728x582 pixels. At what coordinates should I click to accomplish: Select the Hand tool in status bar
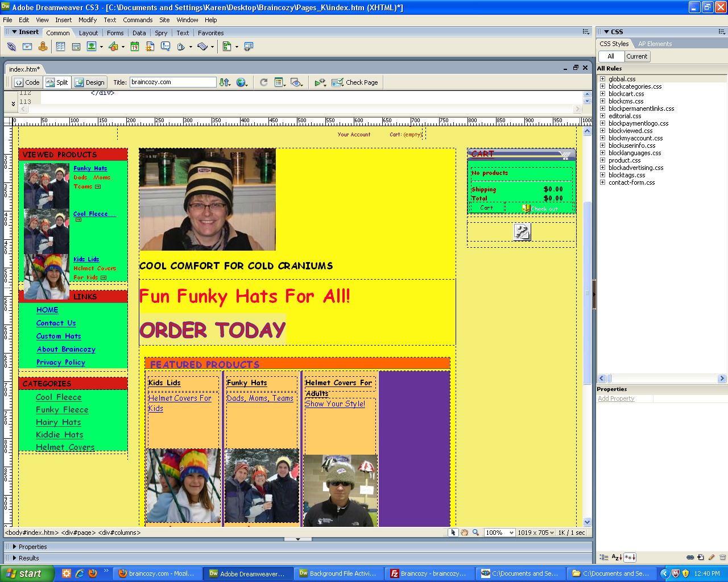[464, 533]
